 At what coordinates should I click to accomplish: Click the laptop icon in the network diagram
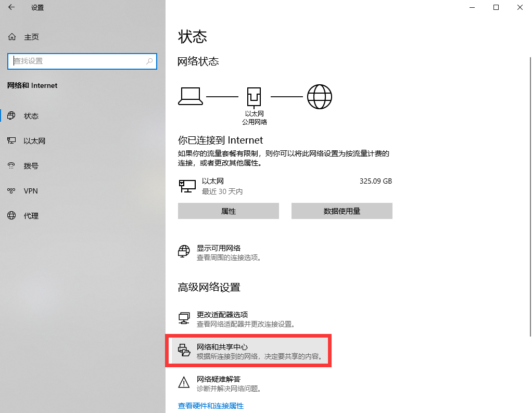(x=190, y=96)
